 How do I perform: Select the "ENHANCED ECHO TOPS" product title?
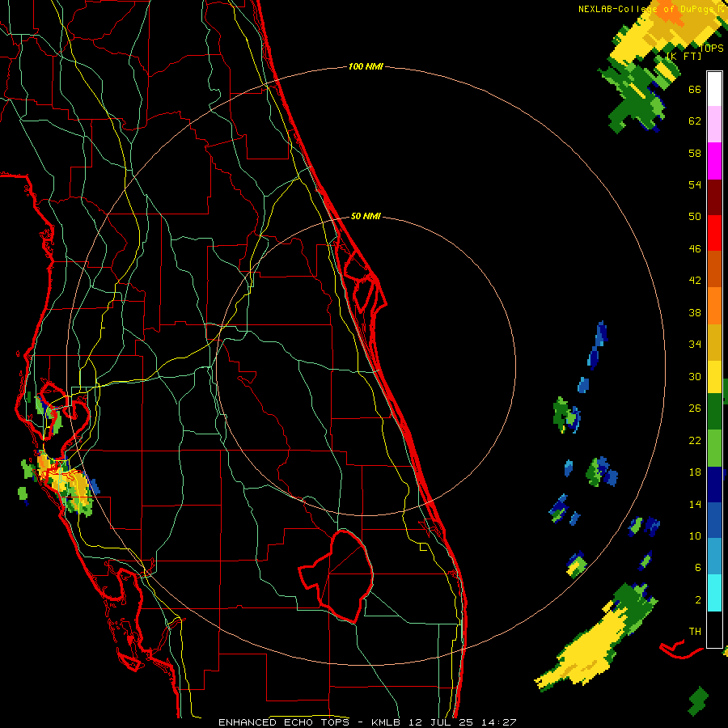284,722
